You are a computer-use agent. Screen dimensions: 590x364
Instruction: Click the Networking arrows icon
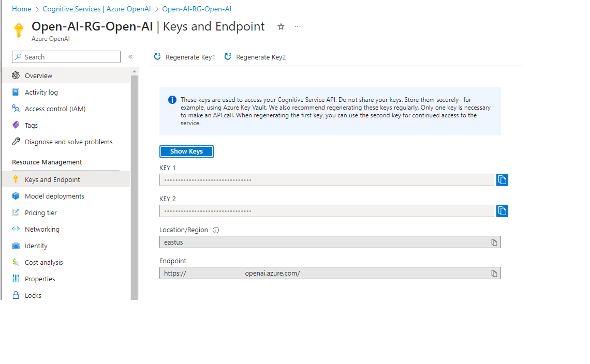click(x=16, y=229)
